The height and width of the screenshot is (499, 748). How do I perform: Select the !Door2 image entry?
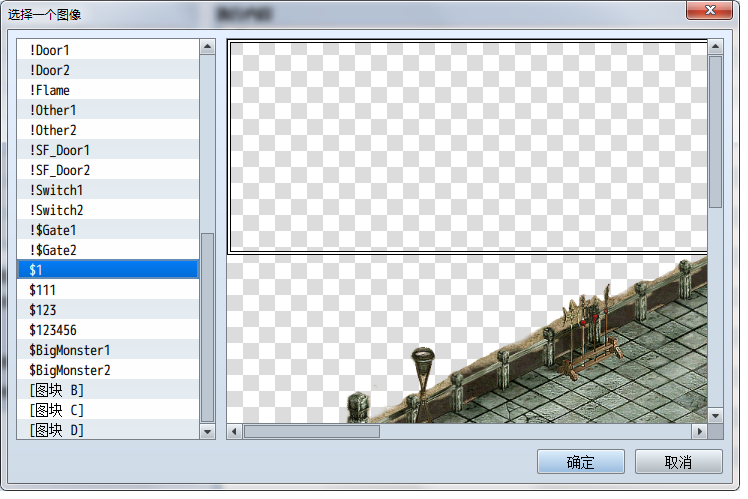click(108, 70)
